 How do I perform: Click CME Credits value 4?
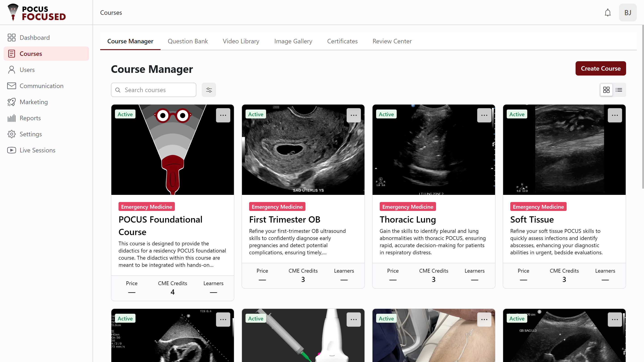click(x=172, y=292)
